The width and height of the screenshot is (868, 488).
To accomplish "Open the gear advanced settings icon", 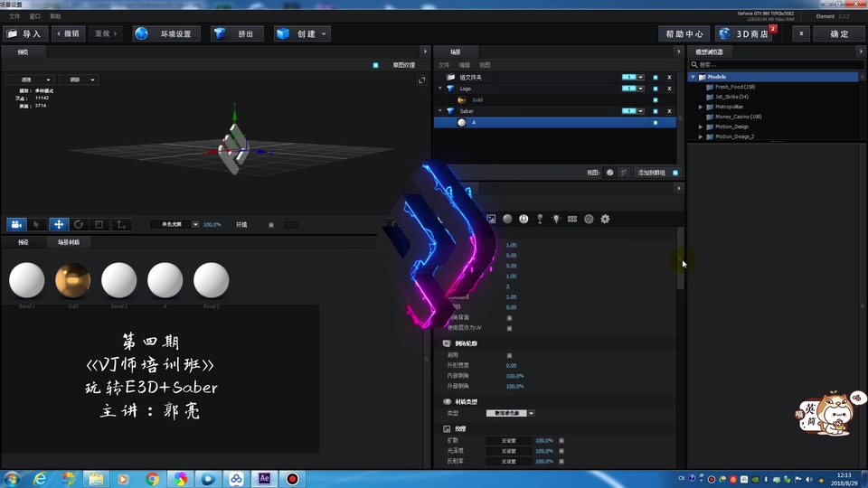I will (x=605, y=219).
